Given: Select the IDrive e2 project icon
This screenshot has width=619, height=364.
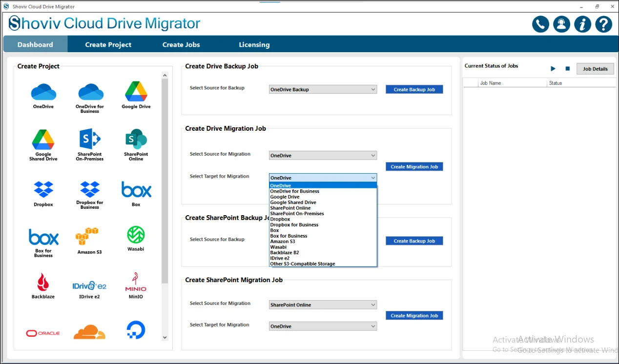Looking at the screenshot, I should tap(90, 289).
